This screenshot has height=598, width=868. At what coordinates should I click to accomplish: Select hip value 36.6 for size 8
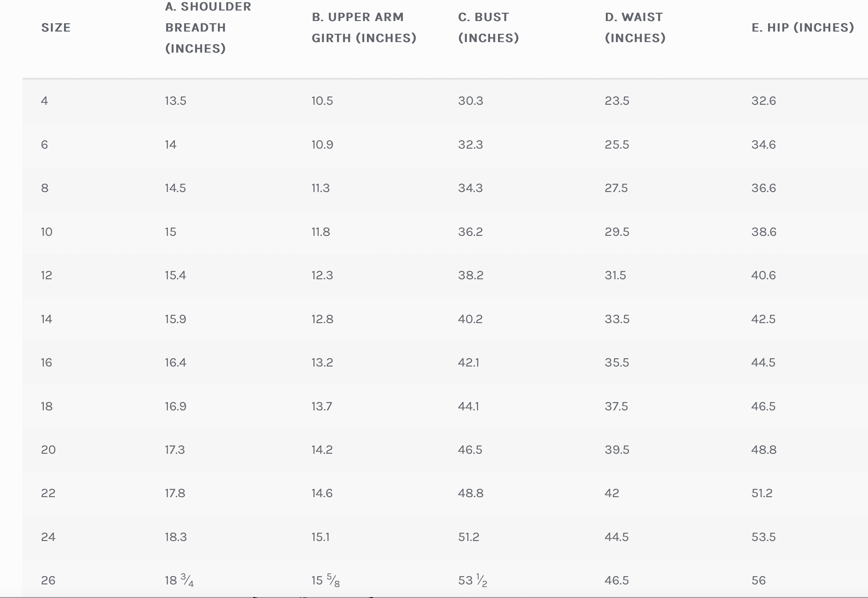764,188
